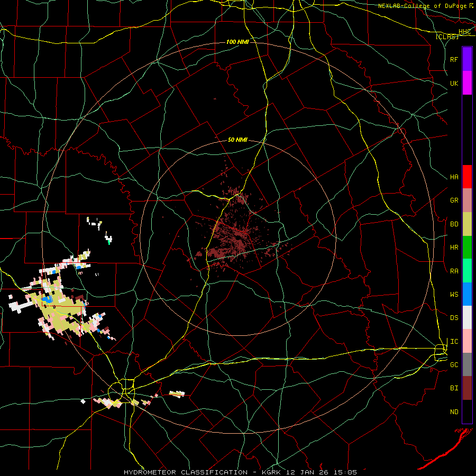Viewport: 476px width, 476px height.
Task: Click the GC gray legend swatch
Action: [x=467, y=364]
